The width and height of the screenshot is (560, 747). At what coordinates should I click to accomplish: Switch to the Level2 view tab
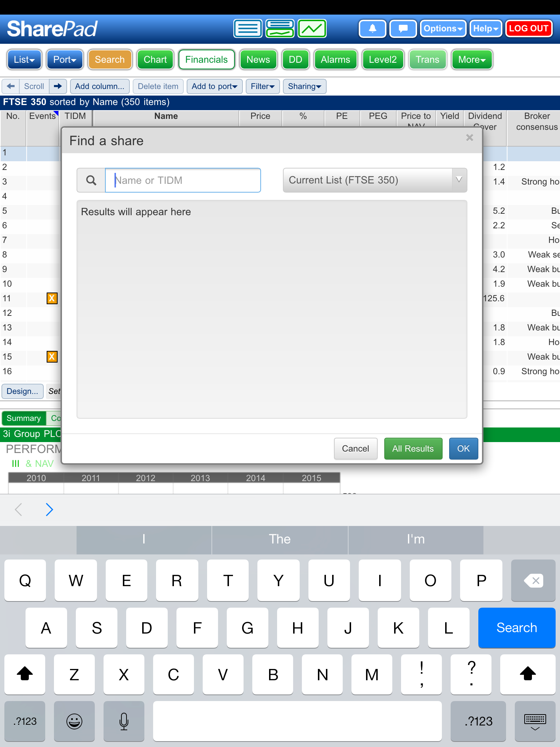(382, 59)
